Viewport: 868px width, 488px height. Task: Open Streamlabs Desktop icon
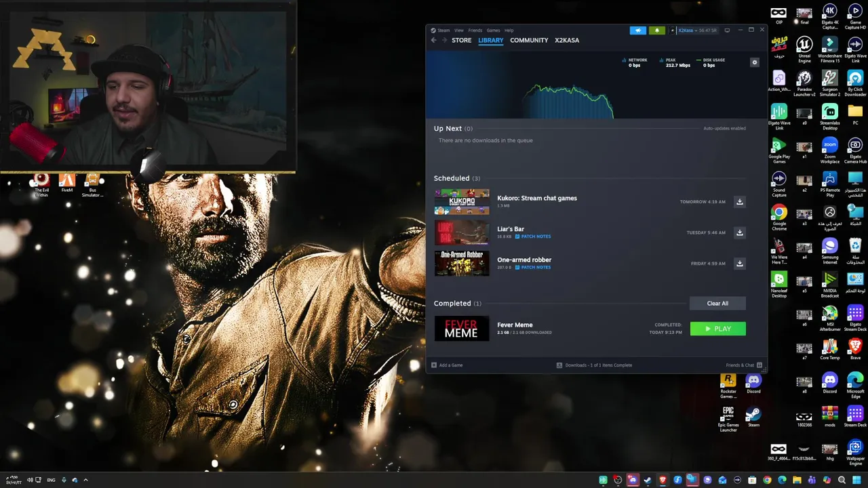pos(830,117)
